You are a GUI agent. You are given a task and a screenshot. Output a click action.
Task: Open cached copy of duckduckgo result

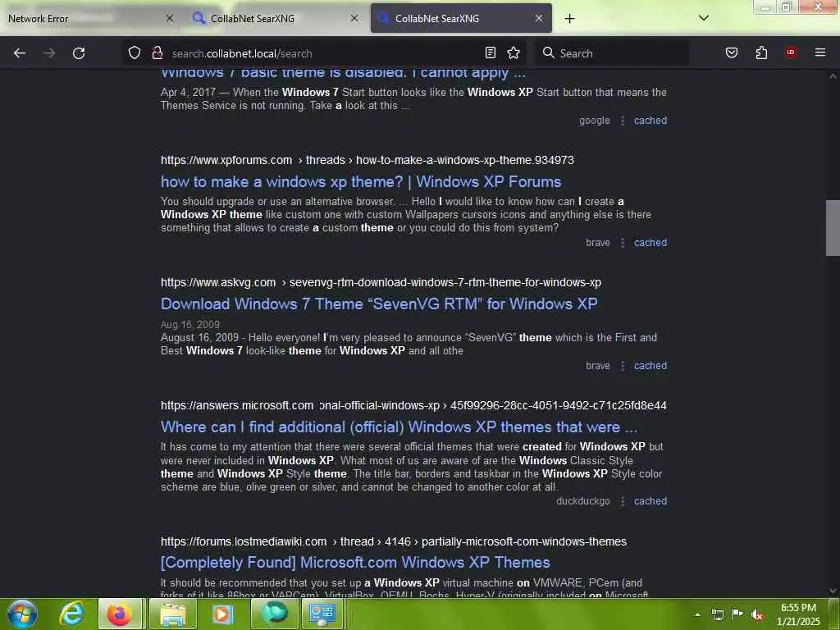coord(651,501)
